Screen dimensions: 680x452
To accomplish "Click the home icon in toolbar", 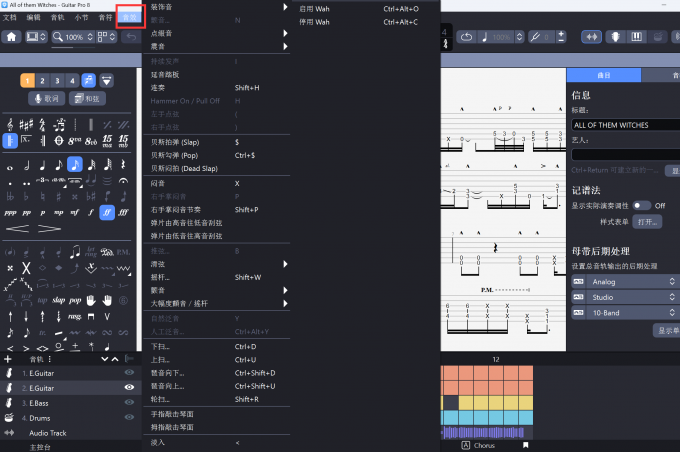I will 12,37.
